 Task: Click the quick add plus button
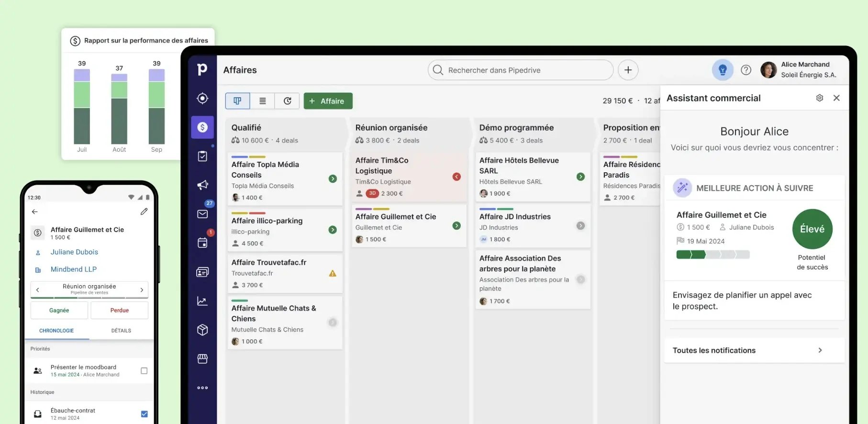(x=628, y=70)
